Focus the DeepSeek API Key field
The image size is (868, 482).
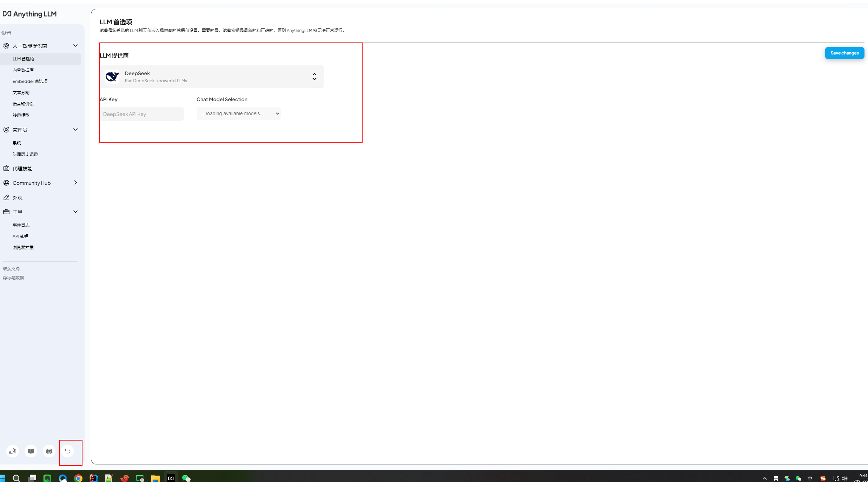tap(142, 114)
